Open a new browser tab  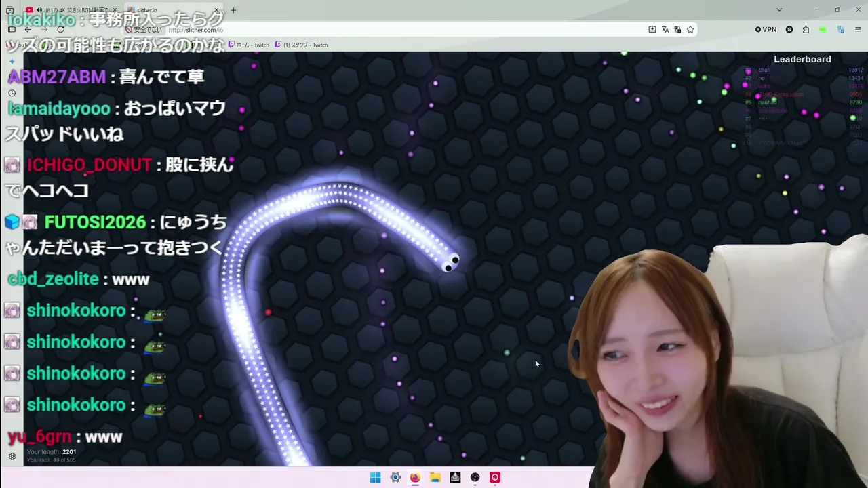pos(233,10)
